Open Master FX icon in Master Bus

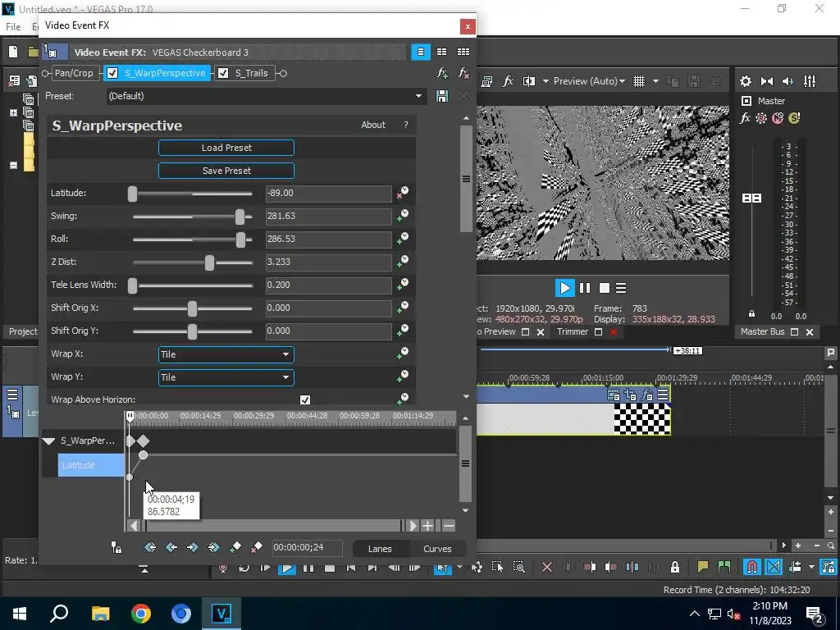pyautogui.click(x=745, y=118)
